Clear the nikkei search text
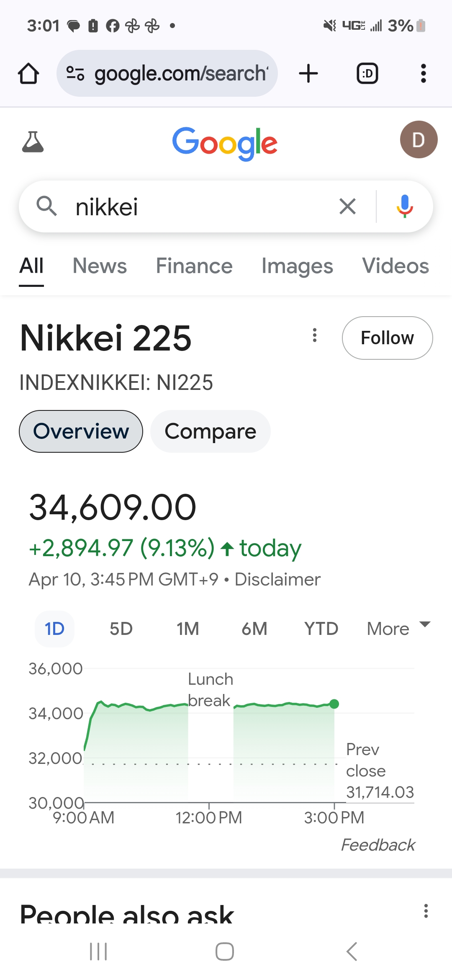This screenshot has width=452, height=980. click(347, 206)
